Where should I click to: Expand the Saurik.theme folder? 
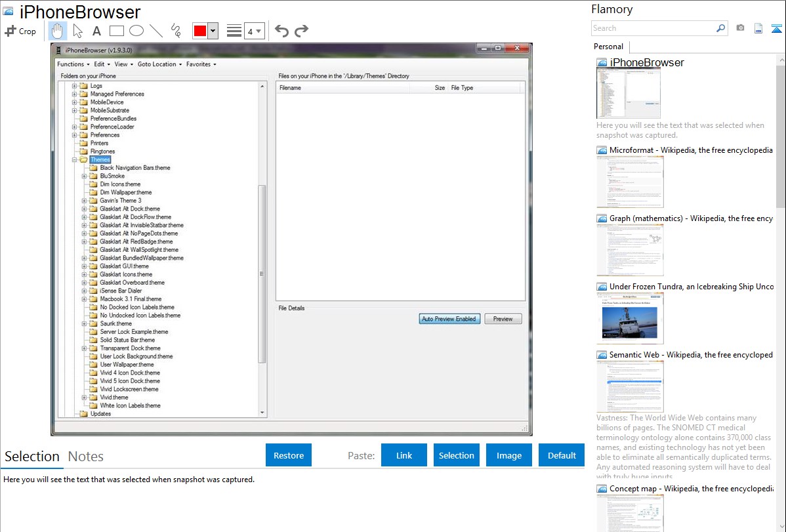84,324
